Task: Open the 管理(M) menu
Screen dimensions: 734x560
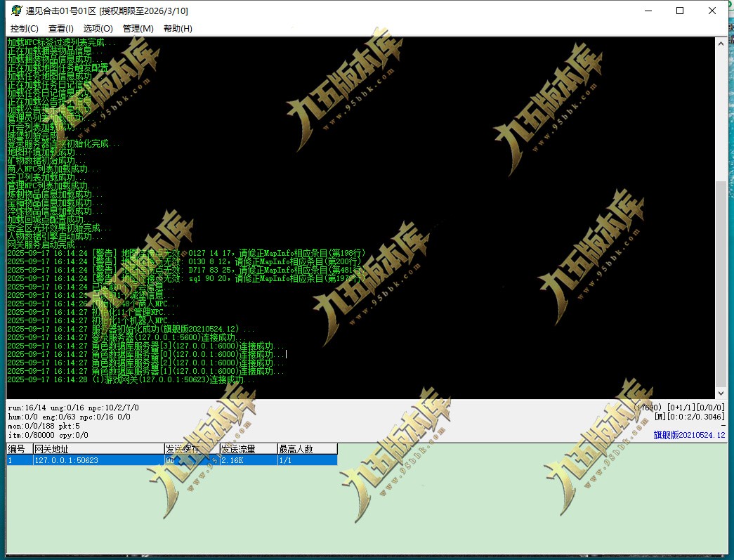Action: coord(138,29)
